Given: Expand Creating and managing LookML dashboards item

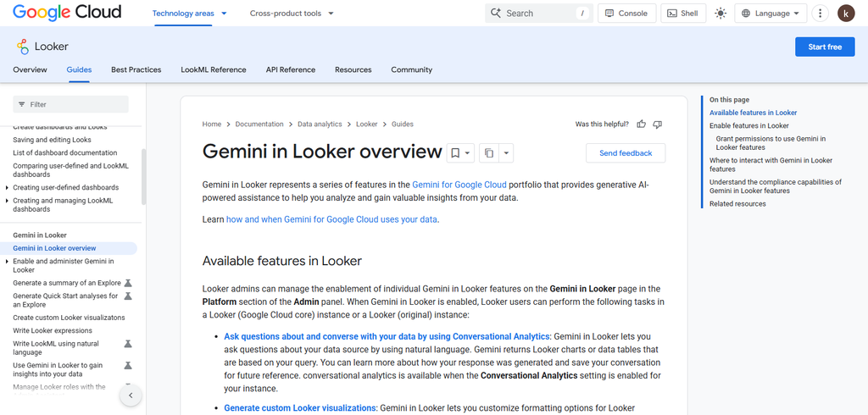Looking at the screenshot, I should coord(7,201).
